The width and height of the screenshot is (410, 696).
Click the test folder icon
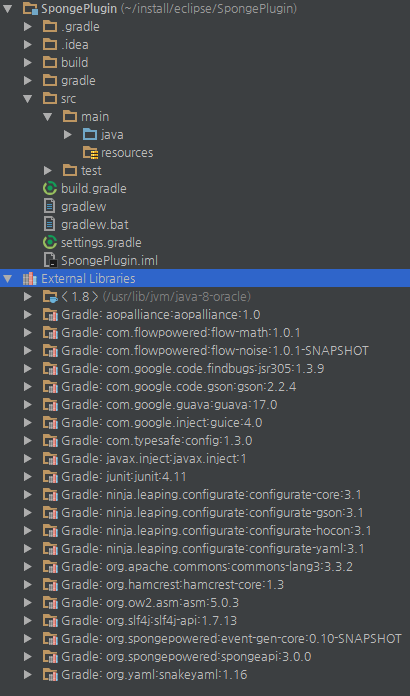point(70,170)
